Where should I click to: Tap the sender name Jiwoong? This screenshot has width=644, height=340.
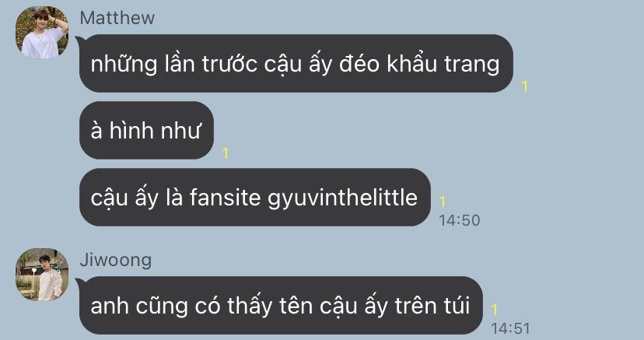(x=115, y=260)
